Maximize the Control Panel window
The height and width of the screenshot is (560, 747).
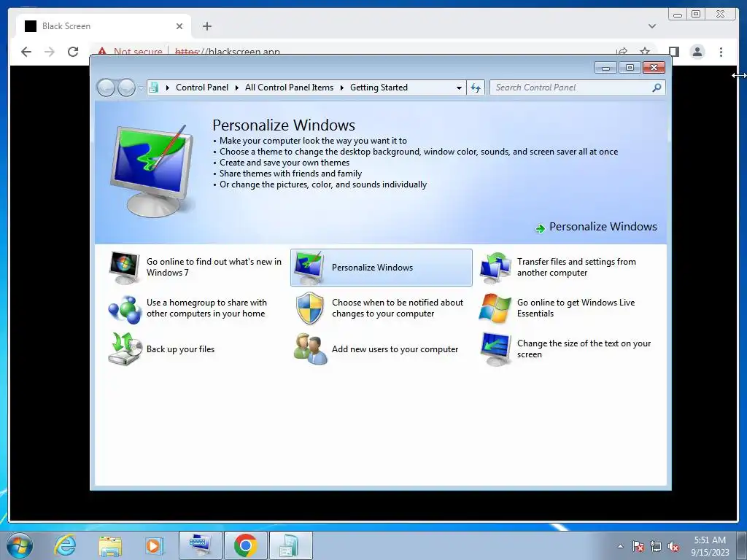(630, 68)
